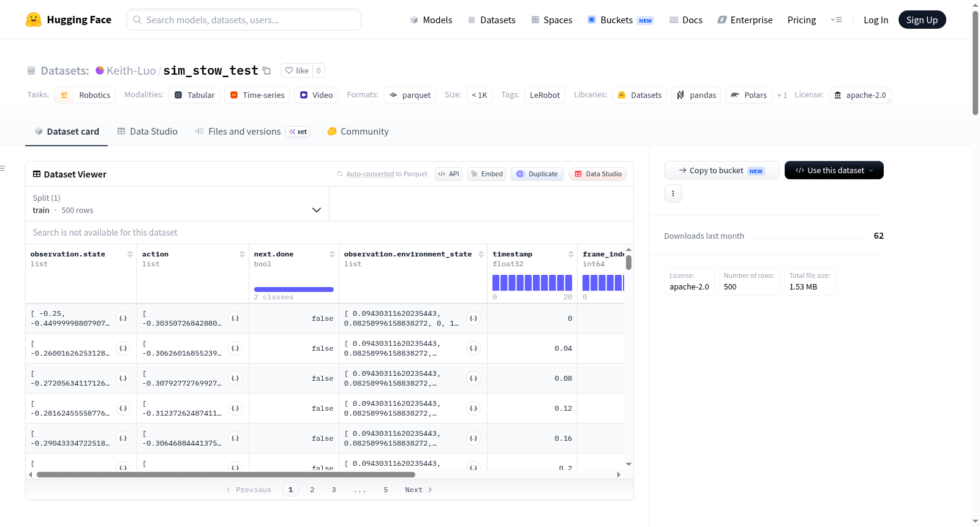Open the extra navigation menu beside Pricing
The image size is (980, 527).
pyautogui.click(x=836, y=20)
